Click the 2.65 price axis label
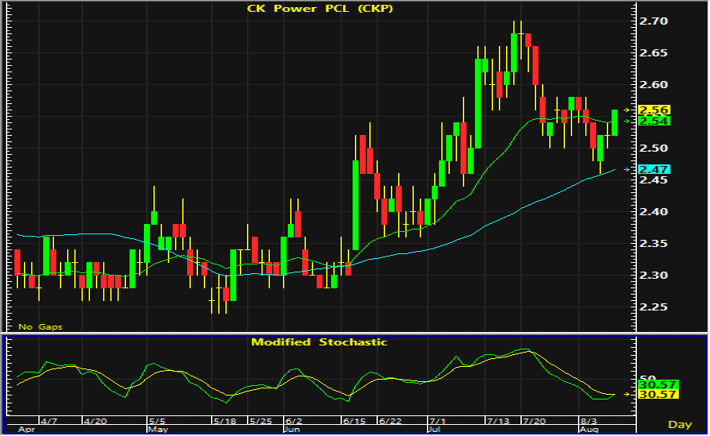 coord(653,53)
